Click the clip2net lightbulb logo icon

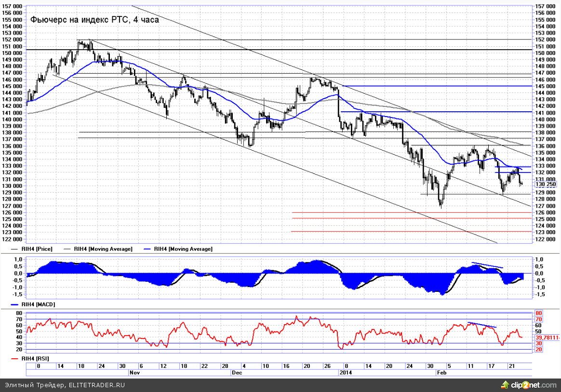(505, 385)
